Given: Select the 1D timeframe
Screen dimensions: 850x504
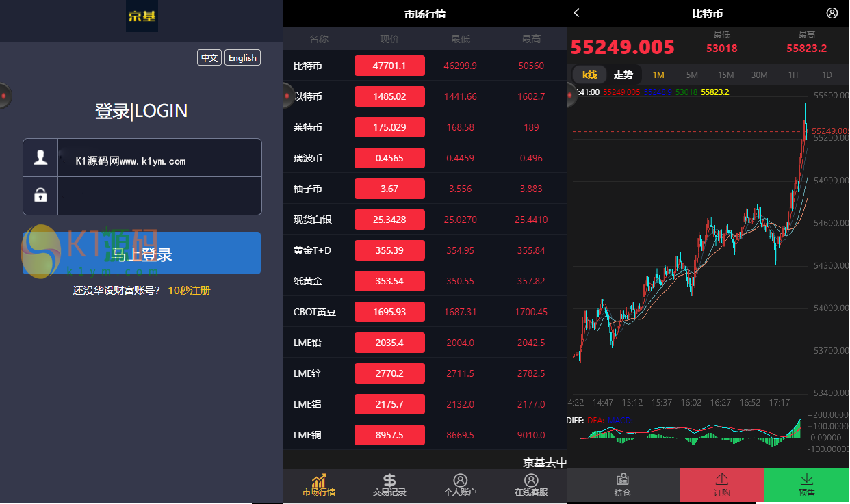Looking at the screenshot, I should pos(827,75).
